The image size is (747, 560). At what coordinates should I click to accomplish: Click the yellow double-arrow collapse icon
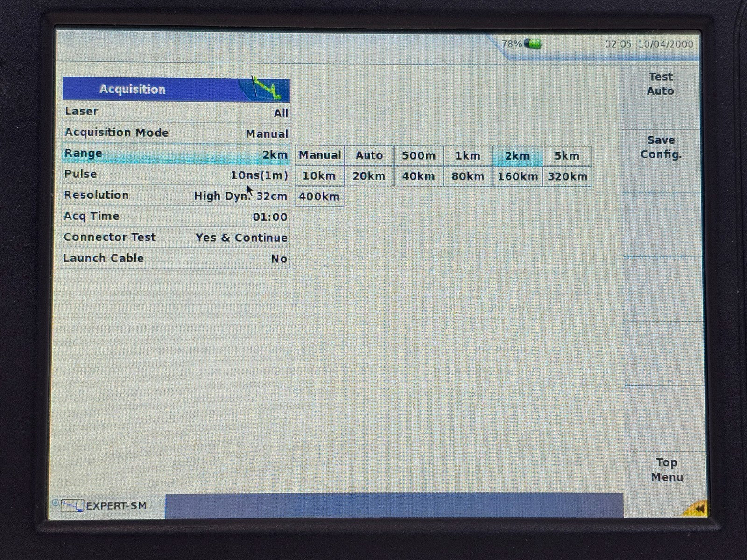tap(698, 509)
